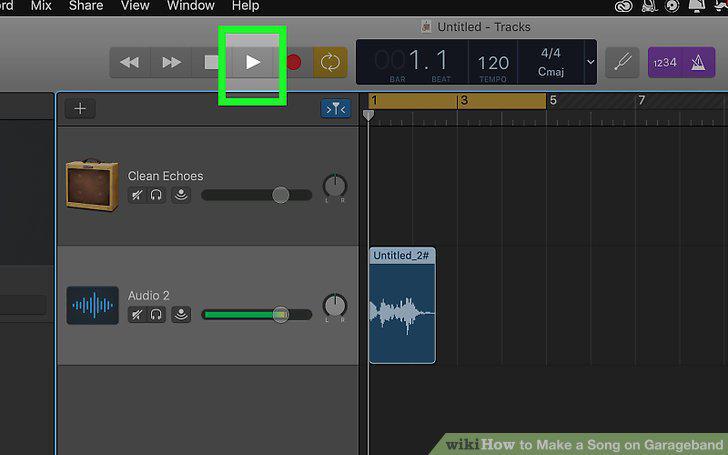Toggle the yellow Cycle loop button
This screenshot has height=455, width=728.
pyautogui.click(x=330, y=62)
